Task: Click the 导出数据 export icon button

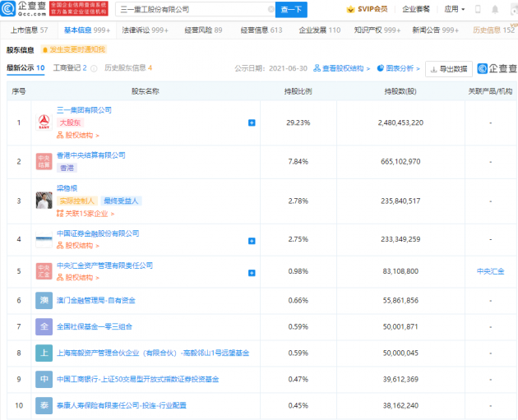Action: [449, 68]
